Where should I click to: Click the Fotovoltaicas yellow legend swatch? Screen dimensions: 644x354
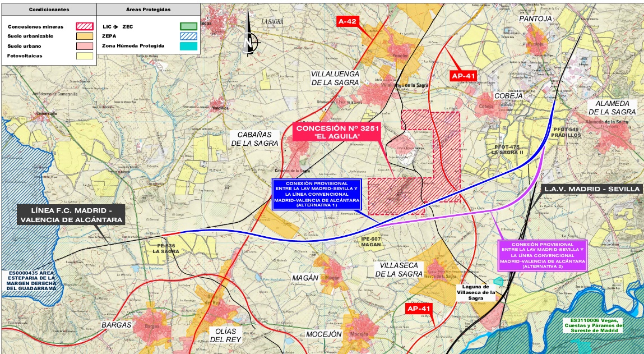tap(85, 56)
